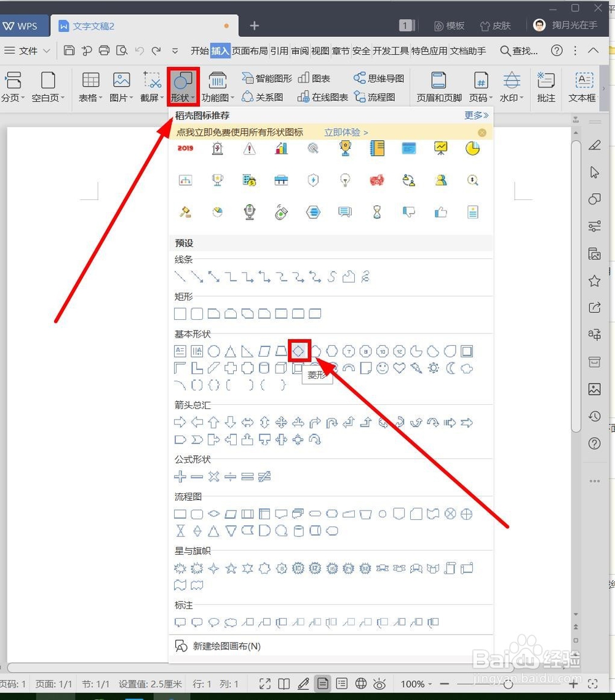Open the help icon in right sidebar
The image size is (615, 700).
coord(595,443)
